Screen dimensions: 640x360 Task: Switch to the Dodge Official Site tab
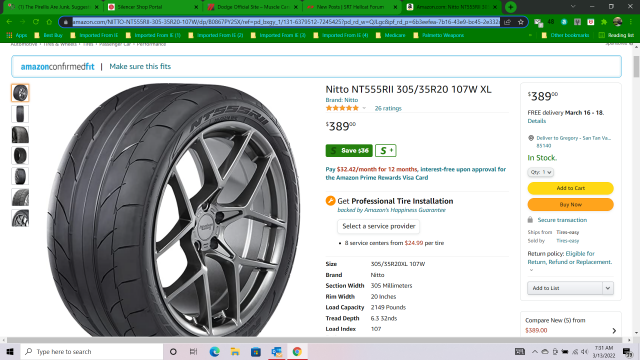tap(253, 7)
